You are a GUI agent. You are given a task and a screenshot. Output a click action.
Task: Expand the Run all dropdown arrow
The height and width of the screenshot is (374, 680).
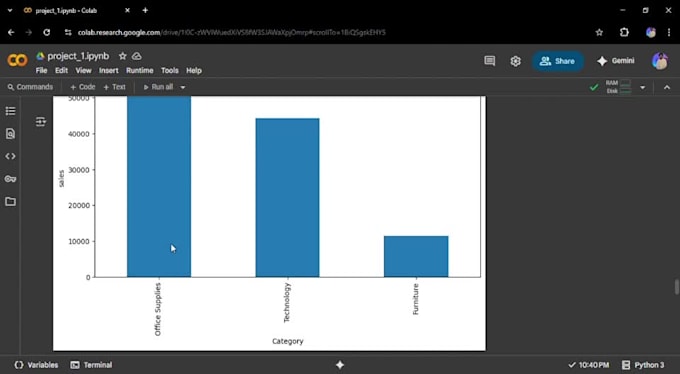183,87
